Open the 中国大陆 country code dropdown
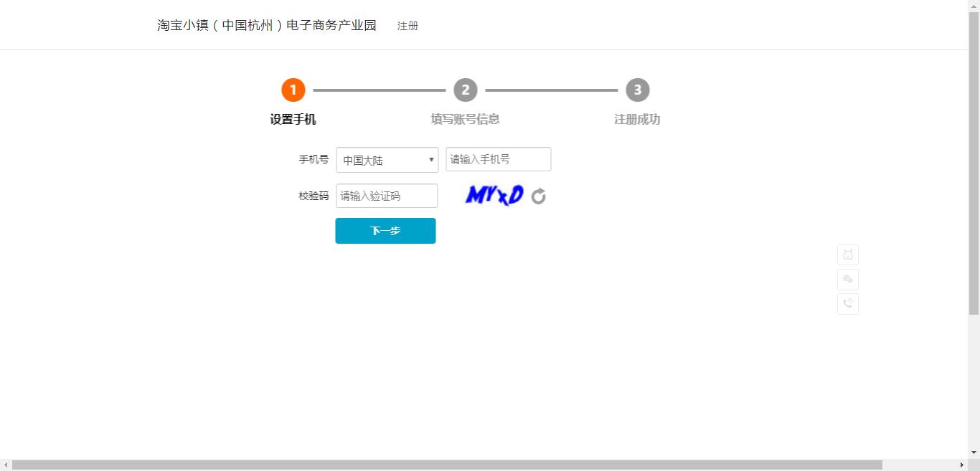This screenshot has height=471, width=980. (387, 159)
